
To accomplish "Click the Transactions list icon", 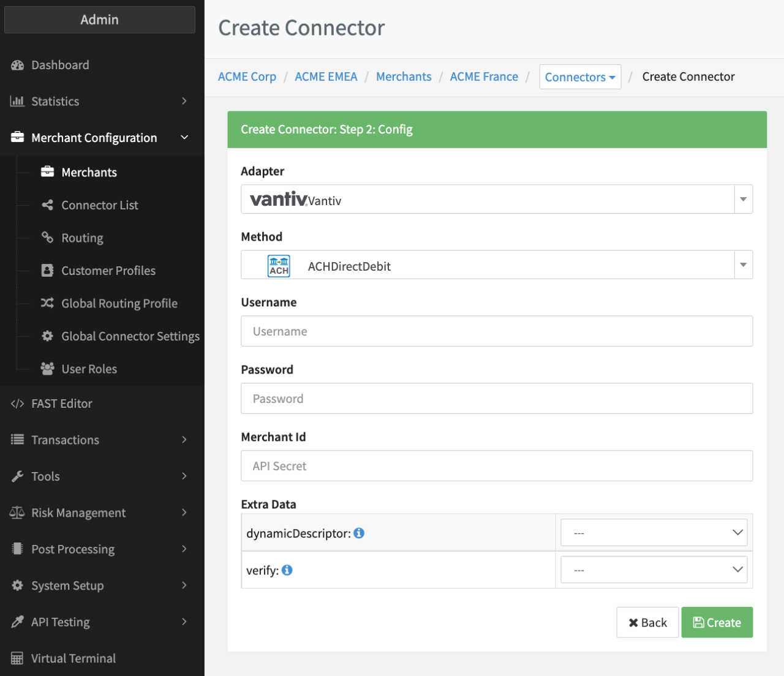I will tap(17, 440).
